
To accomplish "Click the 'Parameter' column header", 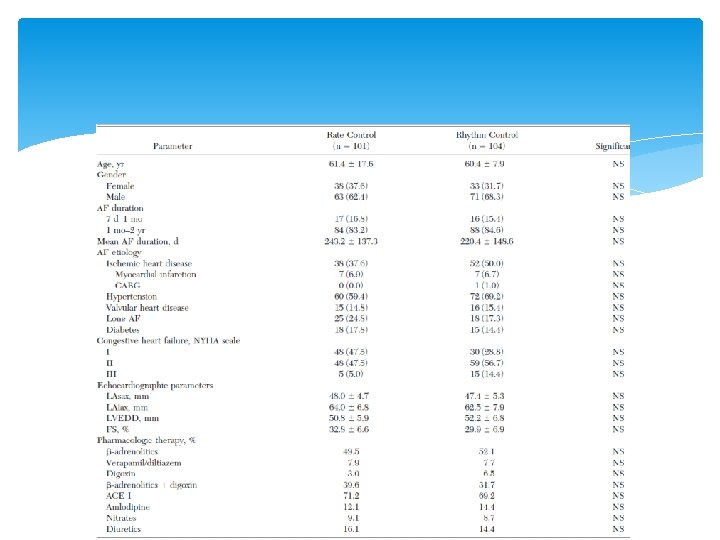I will pyautogui.click(x=172, y=146).
